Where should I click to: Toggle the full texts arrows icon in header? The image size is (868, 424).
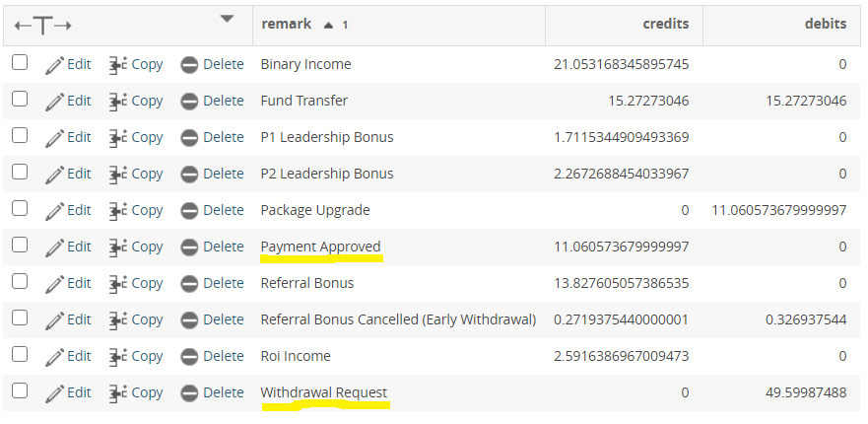coord(43,25)
